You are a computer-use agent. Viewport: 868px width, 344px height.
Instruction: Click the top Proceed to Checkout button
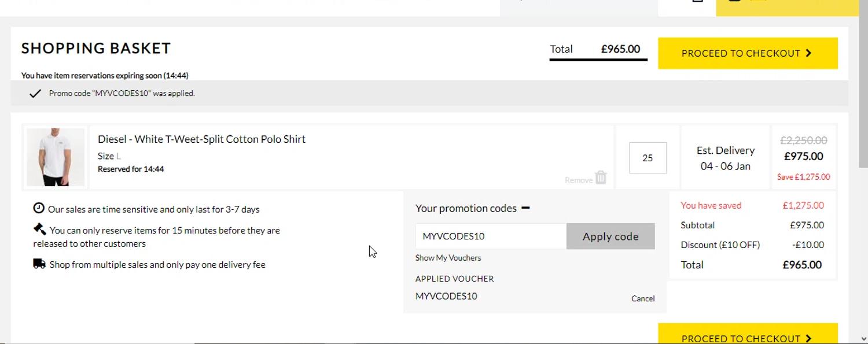pos(748,53)
